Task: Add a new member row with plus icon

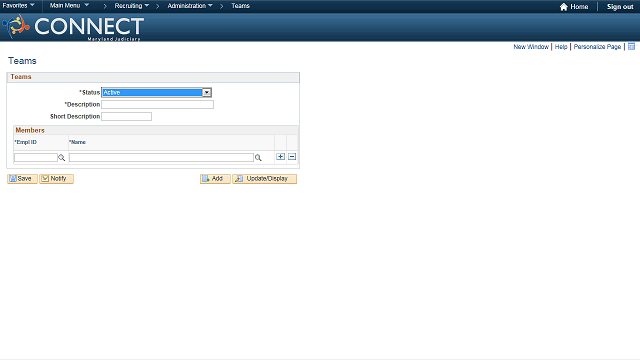Action: (280, 157)
